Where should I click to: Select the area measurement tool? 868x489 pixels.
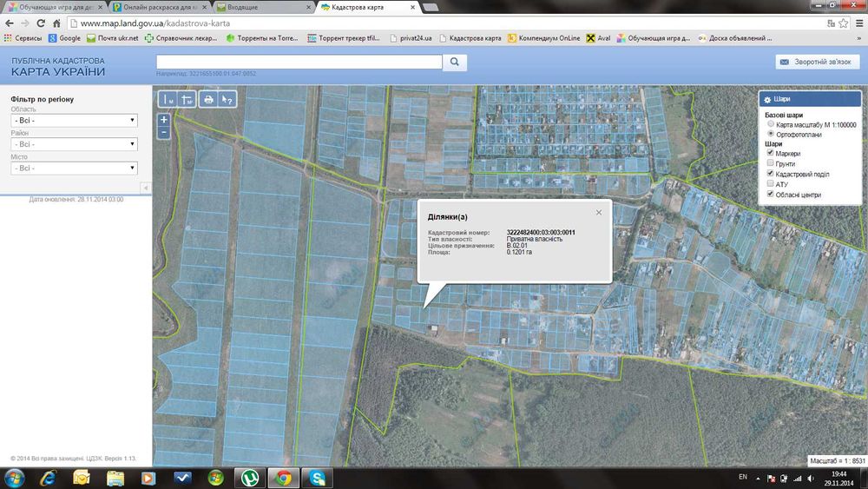[186, 100]
